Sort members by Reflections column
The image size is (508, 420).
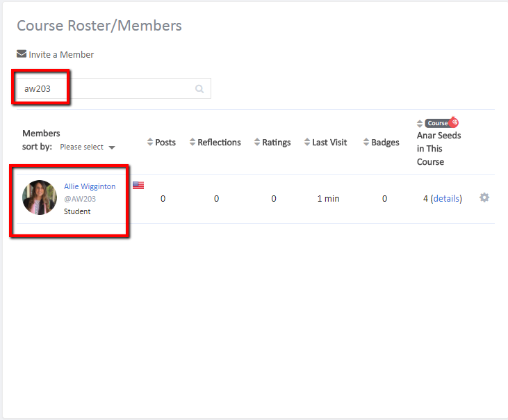(192, 142)
